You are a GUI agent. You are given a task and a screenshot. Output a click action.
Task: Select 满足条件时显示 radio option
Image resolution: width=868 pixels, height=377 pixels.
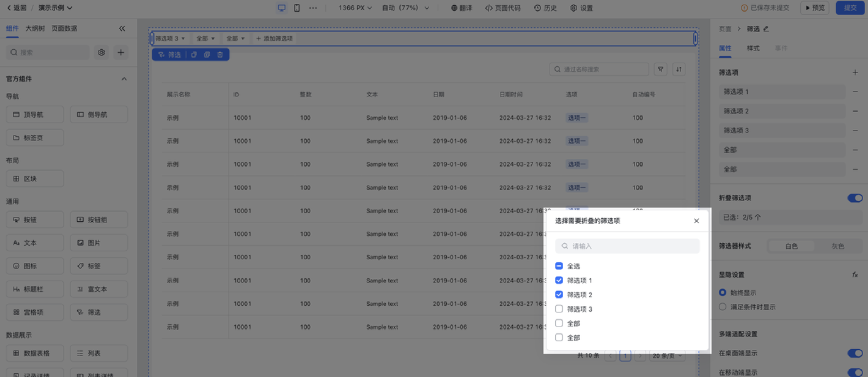tap(722, 307)
